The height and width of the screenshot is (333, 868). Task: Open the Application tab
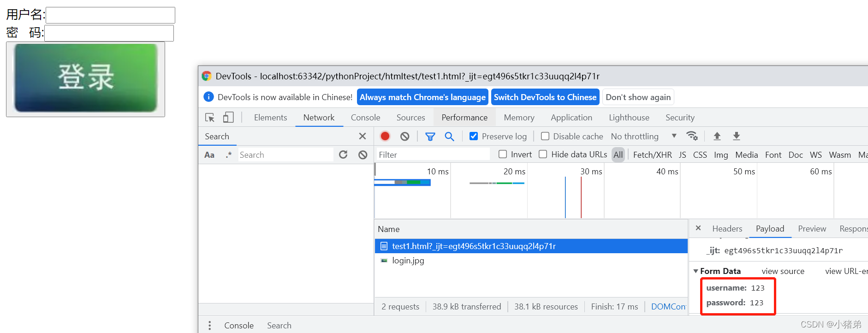click(571, 118)
